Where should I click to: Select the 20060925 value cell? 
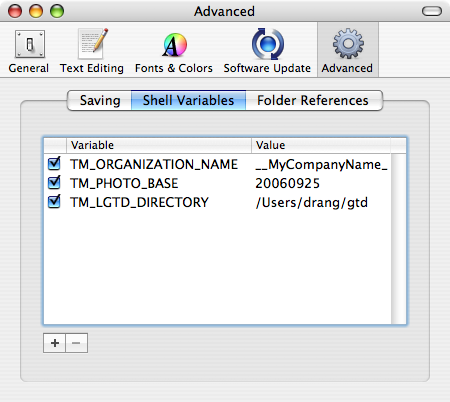[287, 183]
